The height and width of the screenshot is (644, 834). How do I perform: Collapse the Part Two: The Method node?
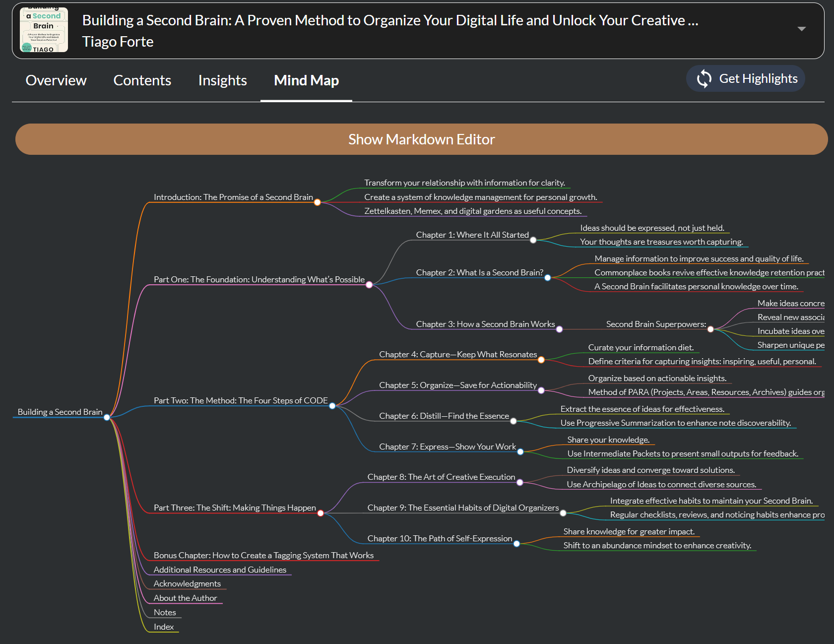point(331,406)
